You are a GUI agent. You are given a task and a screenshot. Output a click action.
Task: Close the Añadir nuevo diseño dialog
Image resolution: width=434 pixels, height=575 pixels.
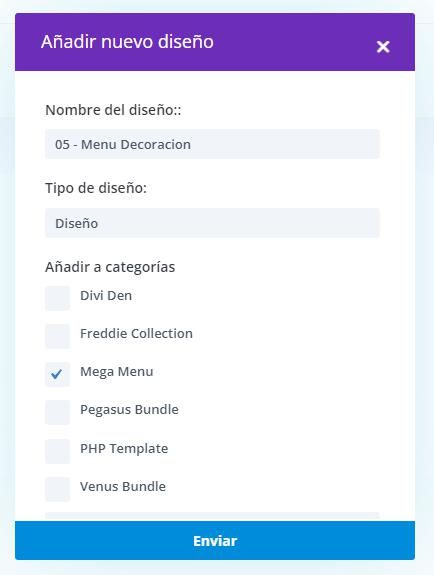[383, 47]
